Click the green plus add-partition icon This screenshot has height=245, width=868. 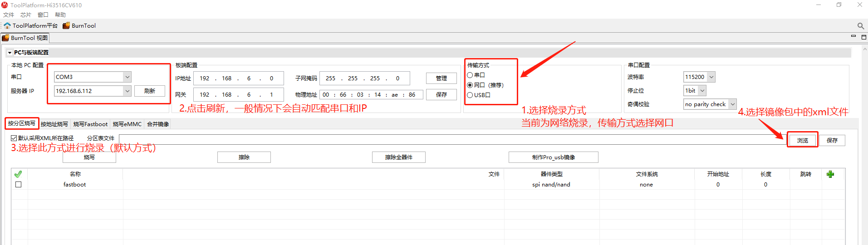pyautogui.click(x=830, y=174)
